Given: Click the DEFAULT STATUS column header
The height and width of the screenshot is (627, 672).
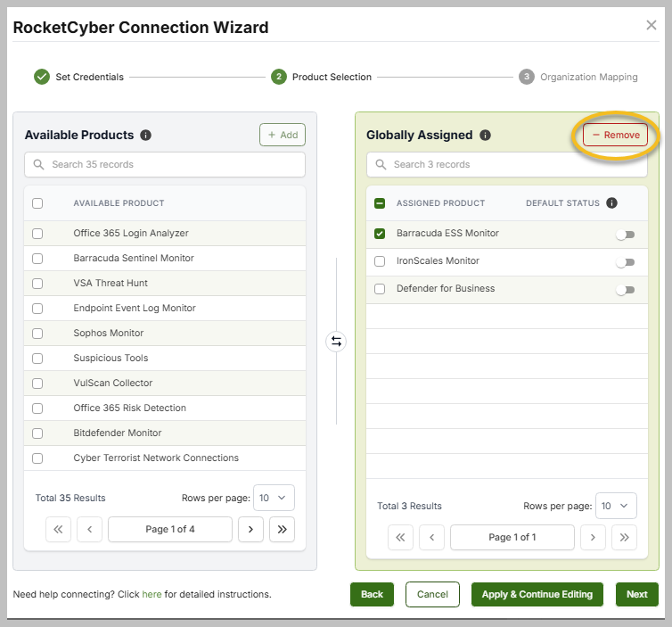Looking at the screenshot, I should [x=562, y=203].
